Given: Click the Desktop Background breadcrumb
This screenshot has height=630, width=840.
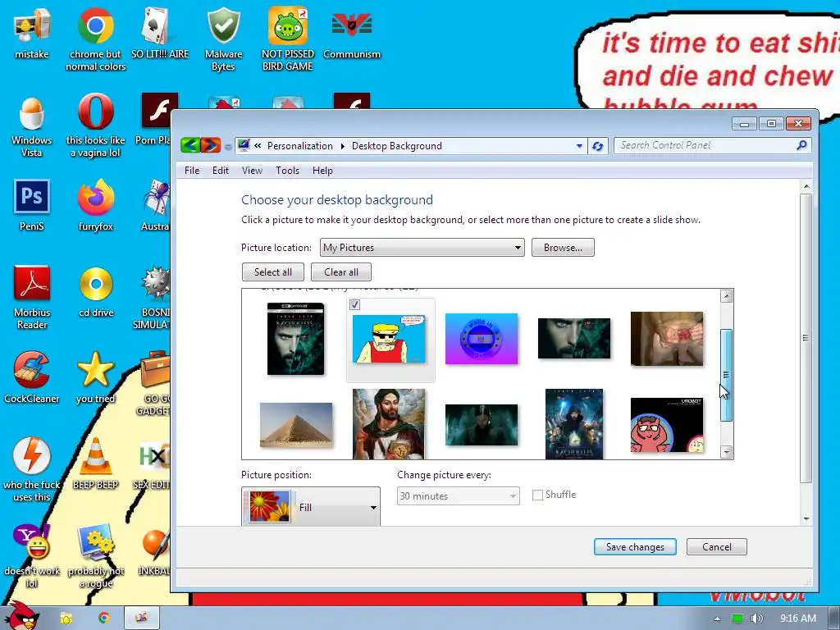Looking at the screenshot, I should click(x=396, y=146).
